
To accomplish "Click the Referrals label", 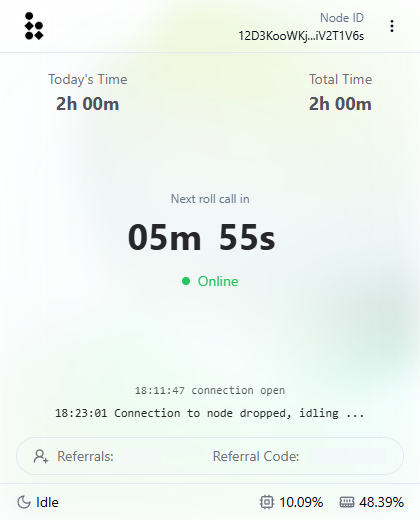I will click(85, 456).
